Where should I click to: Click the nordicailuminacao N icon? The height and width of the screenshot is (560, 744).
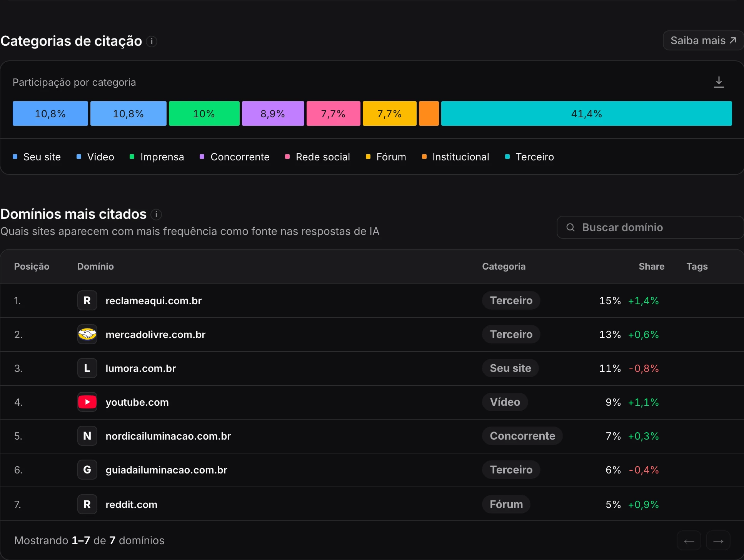[87, 436]
